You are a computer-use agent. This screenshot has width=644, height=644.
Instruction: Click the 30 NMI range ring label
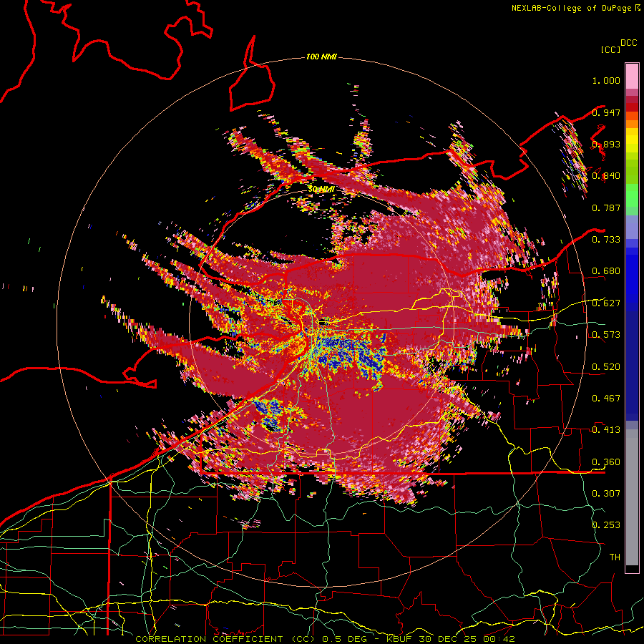321,189
